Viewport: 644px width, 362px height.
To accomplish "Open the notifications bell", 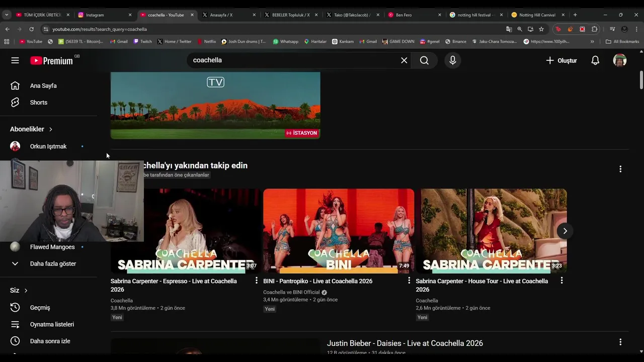I will [595, 60].
